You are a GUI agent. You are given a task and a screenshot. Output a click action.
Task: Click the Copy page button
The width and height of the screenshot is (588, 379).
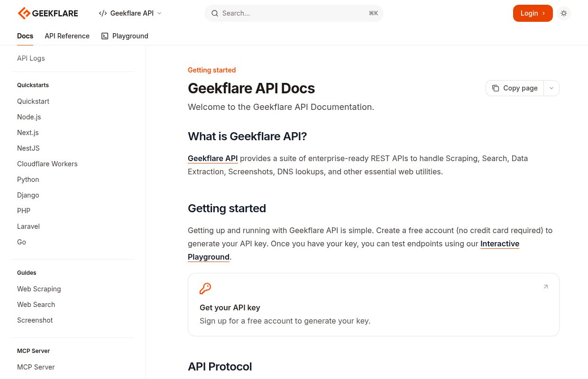tap(515, 88)
